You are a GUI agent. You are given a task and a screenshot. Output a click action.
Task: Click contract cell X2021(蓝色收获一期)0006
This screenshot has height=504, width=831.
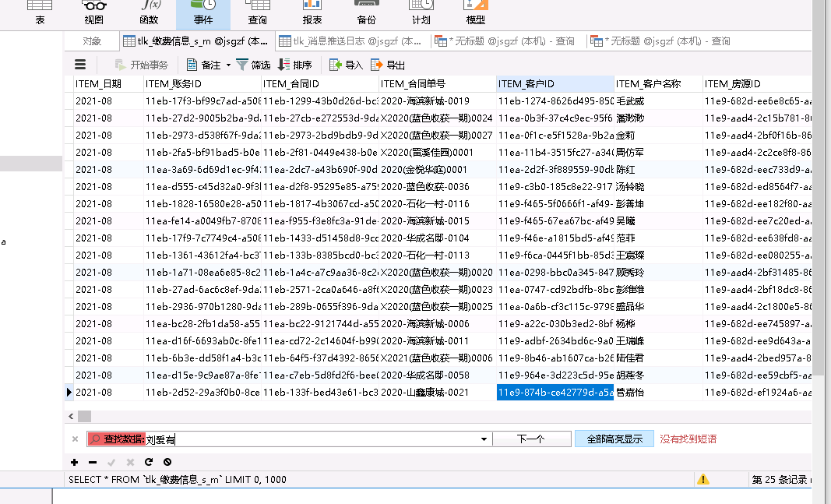click(436, 358)
